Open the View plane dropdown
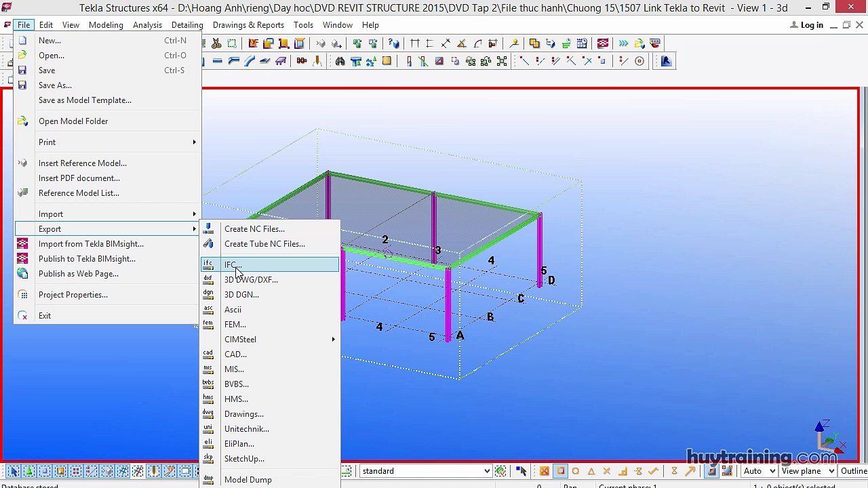This screenshot has height=488, width=868. point(808,471)
